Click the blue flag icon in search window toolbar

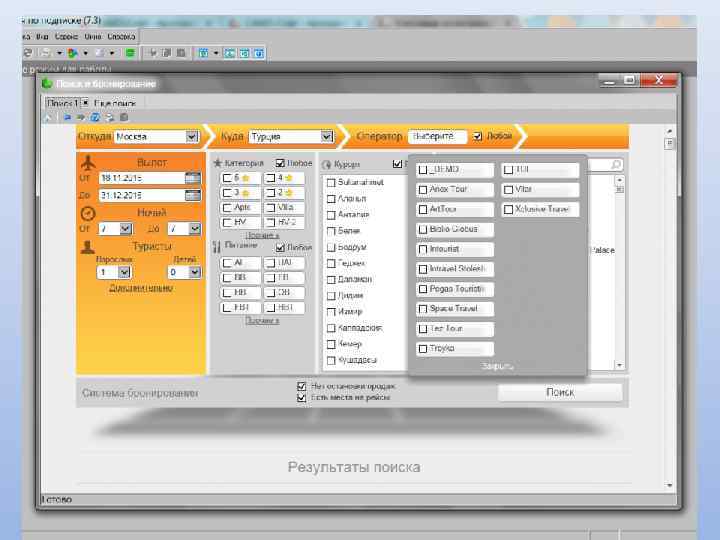(x=67, y=118)
